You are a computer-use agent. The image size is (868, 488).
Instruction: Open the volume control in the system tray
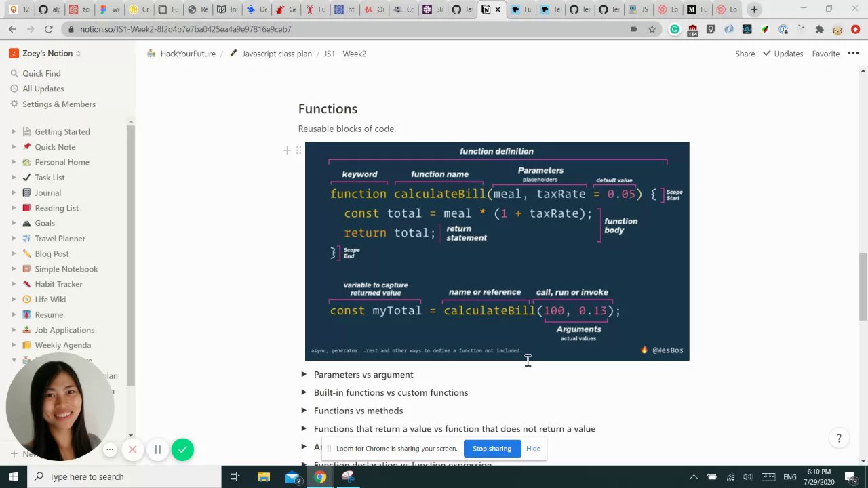point(747,476)
